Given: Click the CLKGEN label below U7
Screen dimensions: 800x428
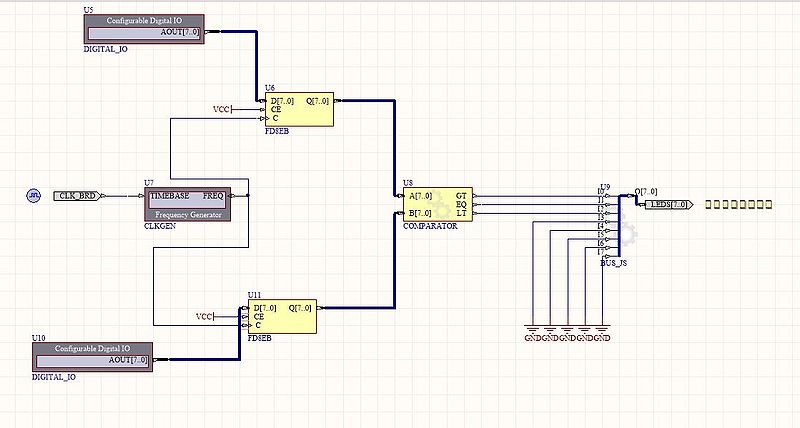Looking at the screenshot, I should tap(161, 228).
